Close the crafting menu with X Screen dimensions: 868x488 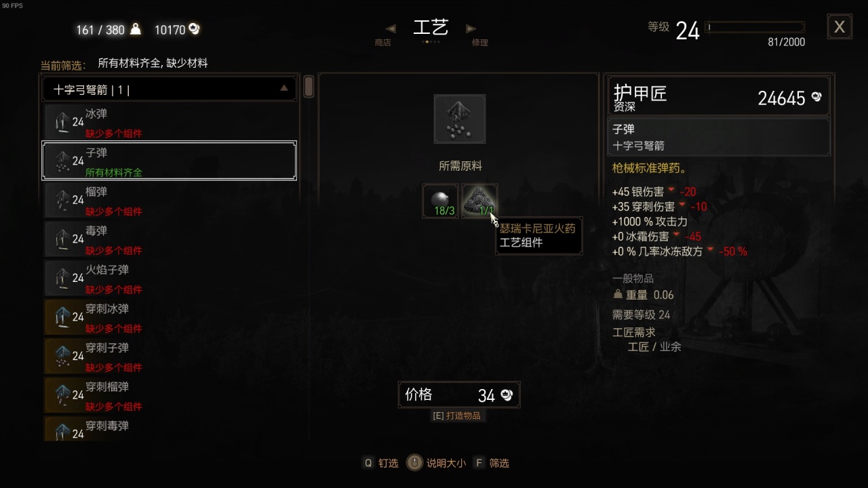point(840,26)
